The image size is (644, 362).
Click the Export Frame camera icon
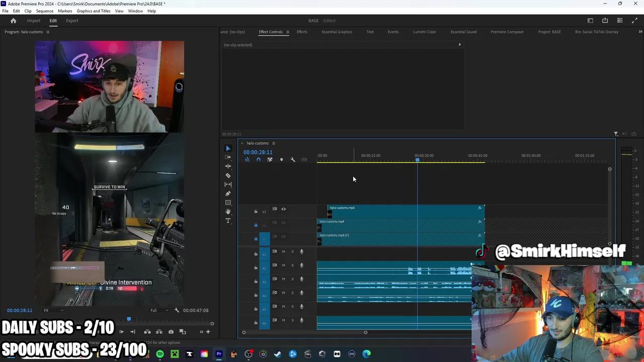click(171, 332)
